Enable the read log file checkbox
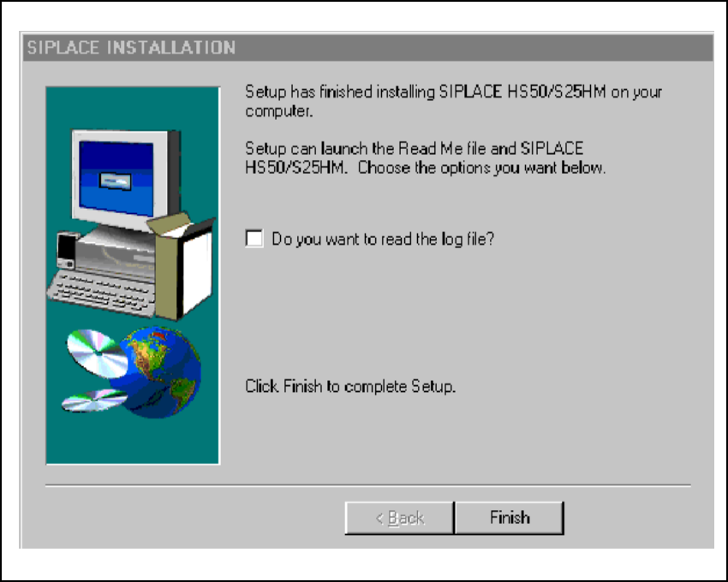Image resolution: width=728 pixels, height=582 pixels. [x=254, y=239]
